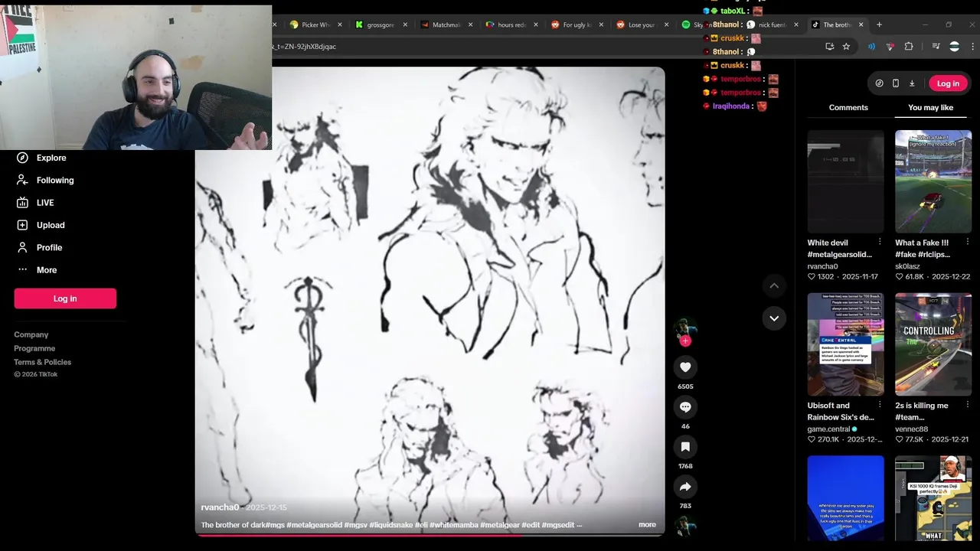The height and width of the screenshot is (551, 980).
Task: Open rvancha0 username on video caption
Action: pyautogui.click(x=220, y=507)
